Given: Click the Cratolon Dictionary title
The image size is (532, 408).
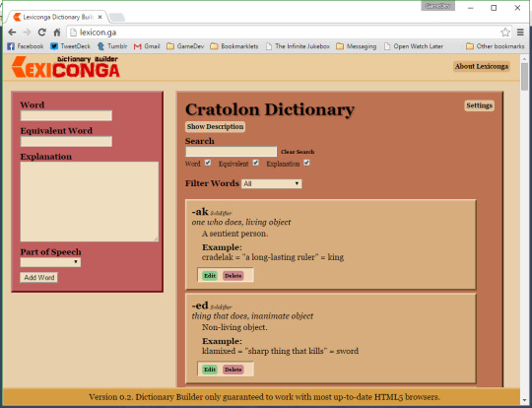Looking at the screenshot, I should 270,109.
